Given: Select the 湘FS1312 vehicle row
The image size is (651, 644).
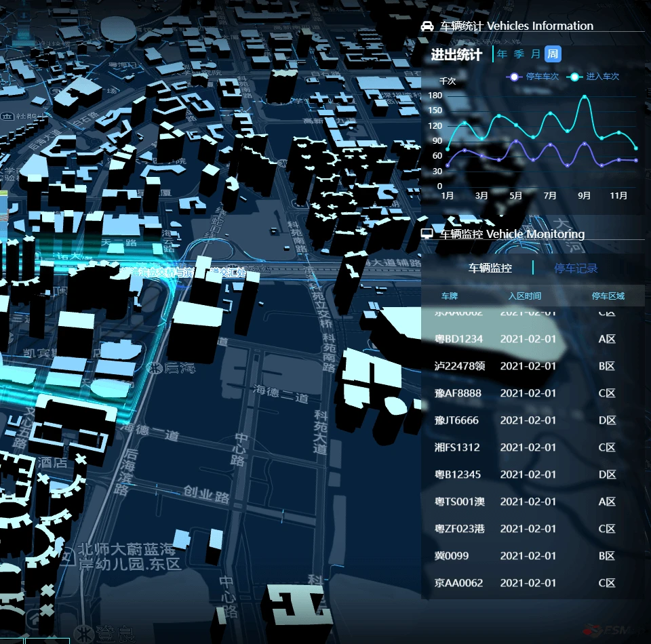Looking at the screenshot, I should [x=533, y=447].
